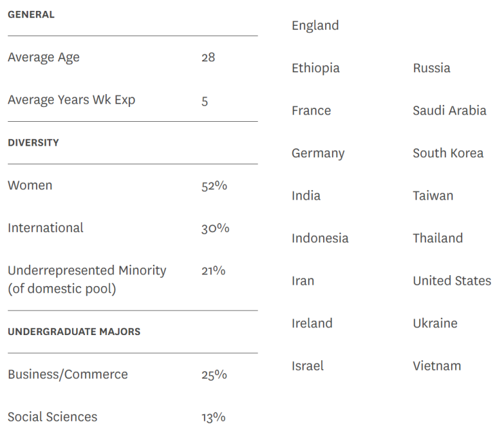Click on Saudi Arabia
This screenshot has height=433, width=504.
(x=449, y=111)
